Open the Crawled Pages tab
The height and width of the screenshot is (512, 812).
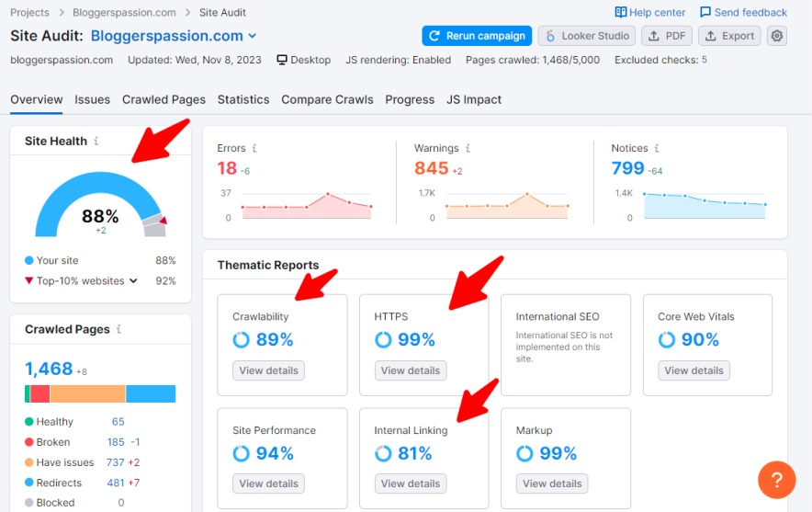(x=164, y=99)
